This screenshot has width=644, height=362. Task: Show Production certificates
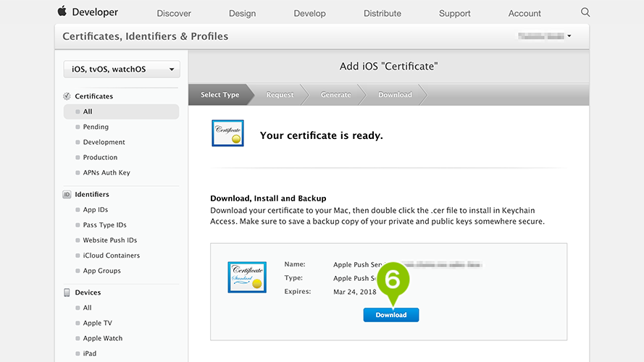(x=100, y=157)
